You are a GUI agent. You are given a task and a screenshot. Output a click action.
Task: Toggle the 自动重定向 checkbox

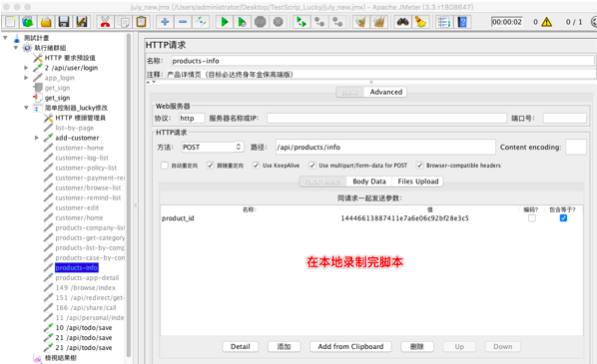tap(165, 166)
